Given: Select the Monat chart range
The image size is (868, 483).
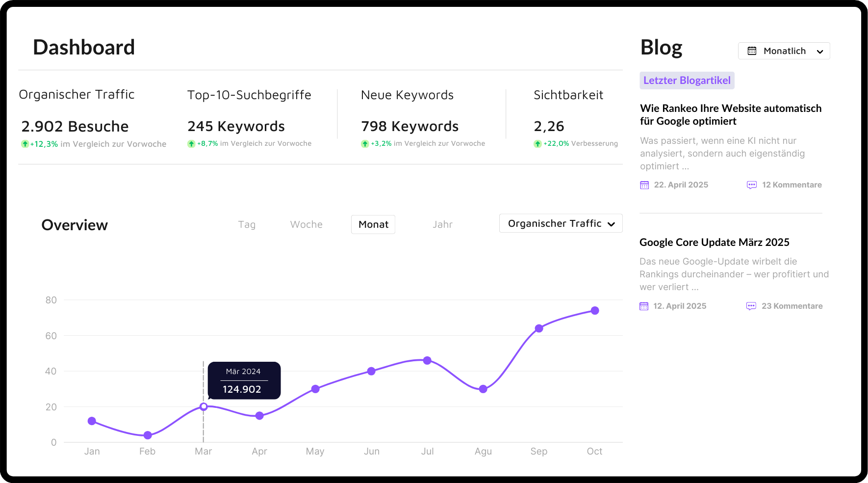Looking at the screenshot, I should pos(373,224).
